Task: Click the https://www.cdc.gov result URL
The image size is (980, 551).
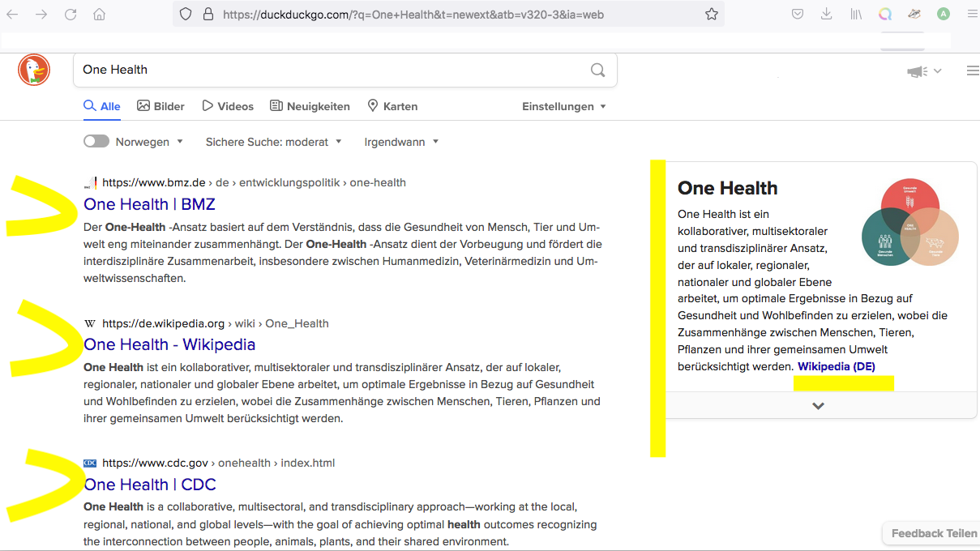Action: (x=155, y=463)
